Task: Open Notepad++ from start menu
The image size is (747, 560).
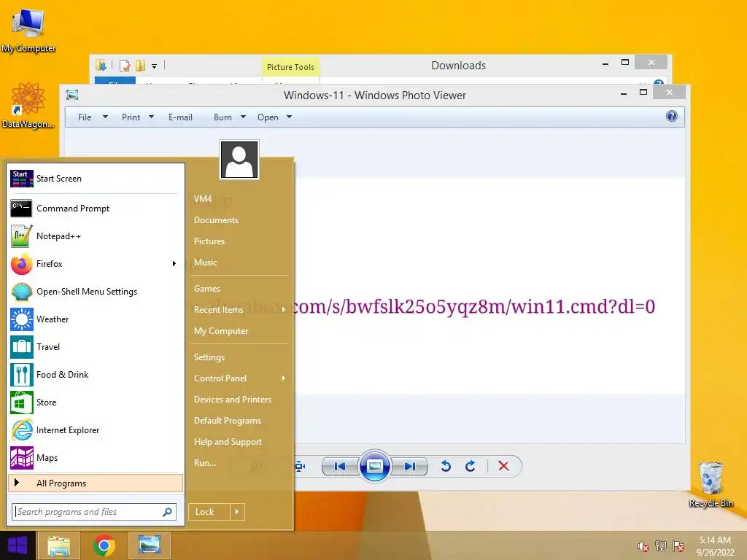Action: [x=96, y=236]
